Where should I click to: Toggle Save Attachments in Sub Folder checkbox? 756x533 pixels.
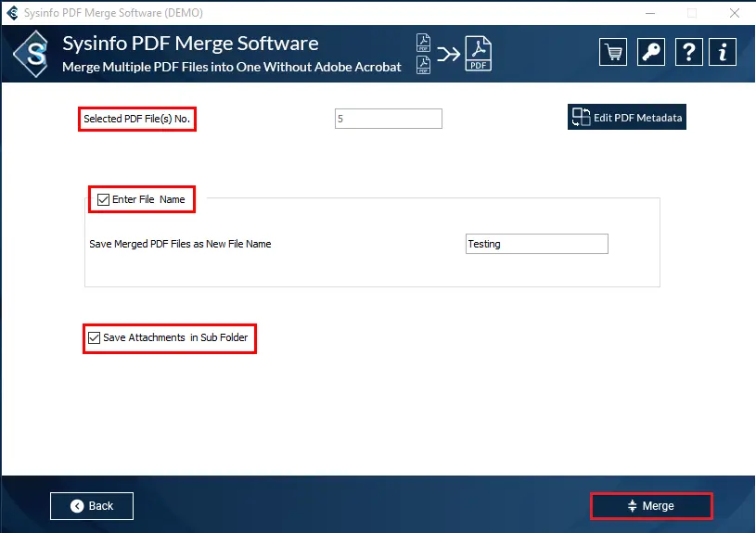pyautogui.click(x=94, y=337)
